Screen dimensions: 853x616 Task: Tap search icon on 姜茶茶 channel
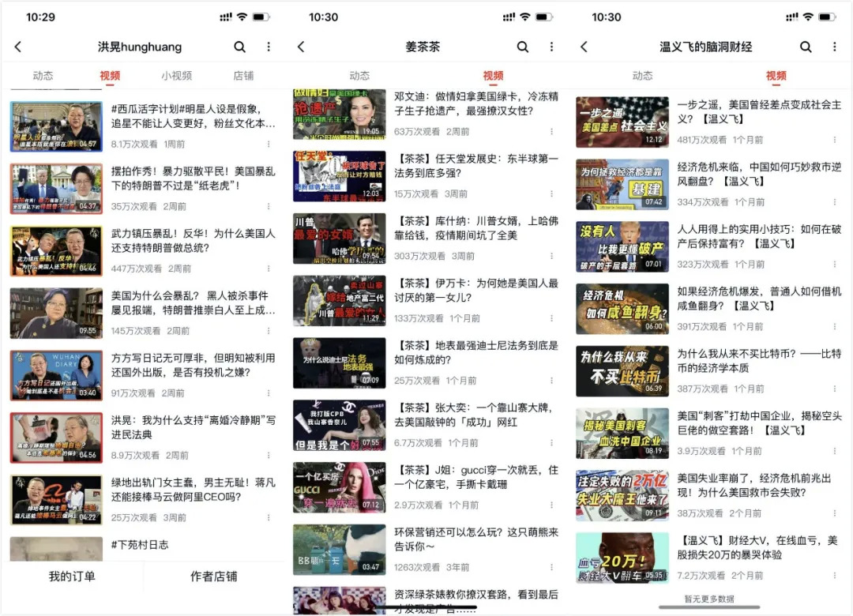[x=522, y=47]
